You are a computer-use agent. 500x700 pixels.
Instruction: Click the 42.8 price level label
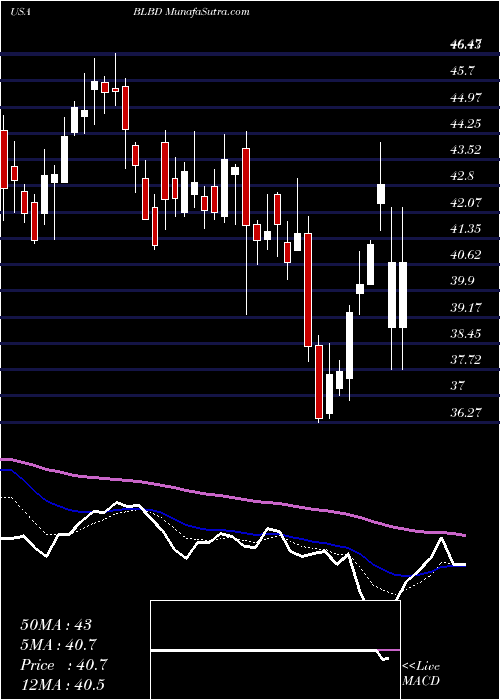(x=464, y=176)
